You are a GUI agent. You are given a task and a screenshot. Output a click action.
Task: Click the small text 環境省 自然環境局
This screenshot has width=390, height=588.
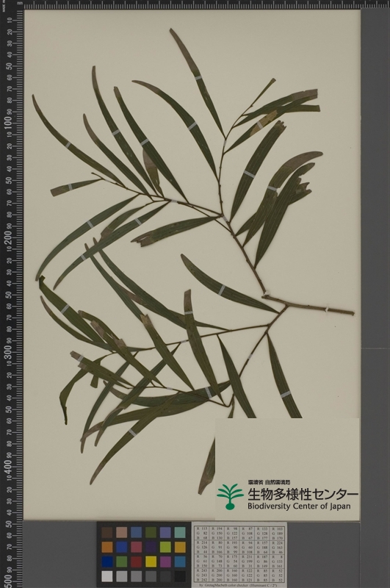click(269, 482)
